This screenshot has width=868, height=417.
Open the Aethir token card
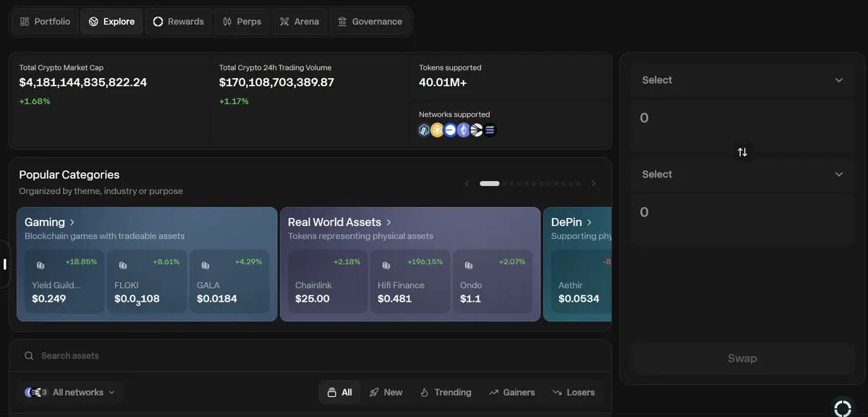pos(582,281)
